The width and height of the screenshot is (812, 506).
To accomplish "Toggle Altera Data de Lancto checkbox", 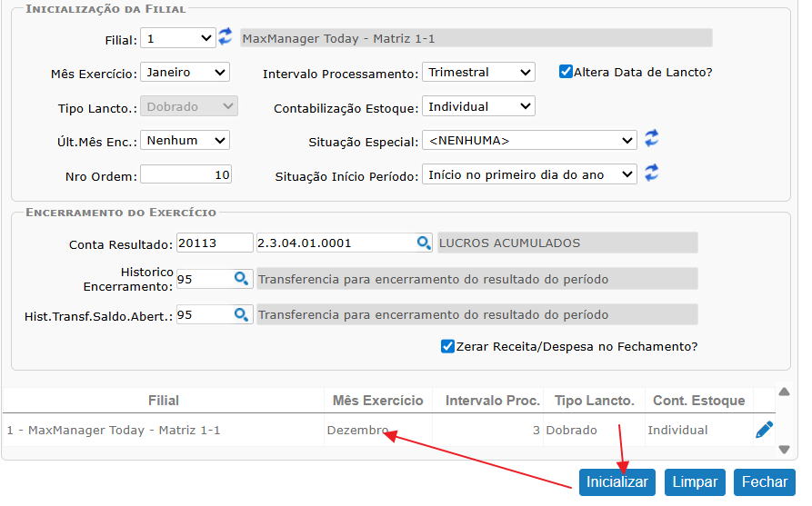I will click(566, 72).
